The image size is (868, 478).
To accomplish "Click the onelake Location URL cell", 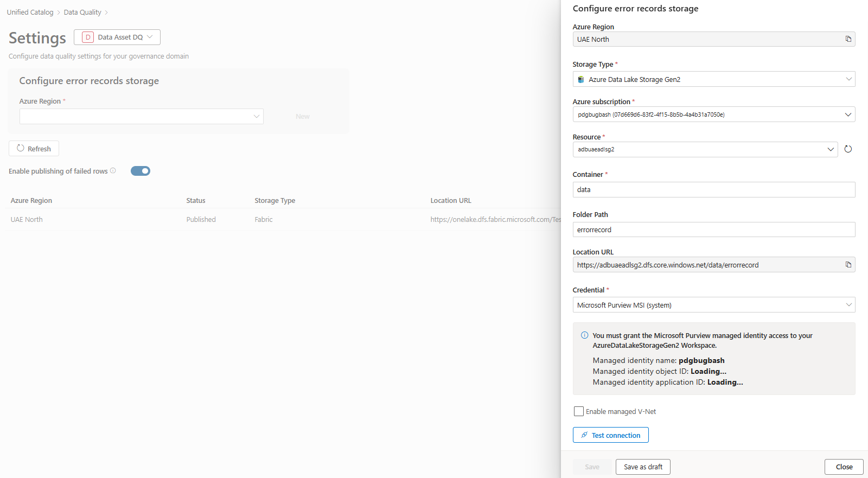I will pos(495,219).
